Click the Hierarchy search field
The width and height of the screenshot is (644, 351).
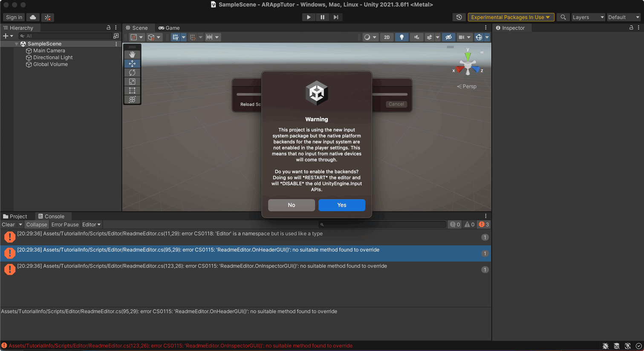(65, 36)
